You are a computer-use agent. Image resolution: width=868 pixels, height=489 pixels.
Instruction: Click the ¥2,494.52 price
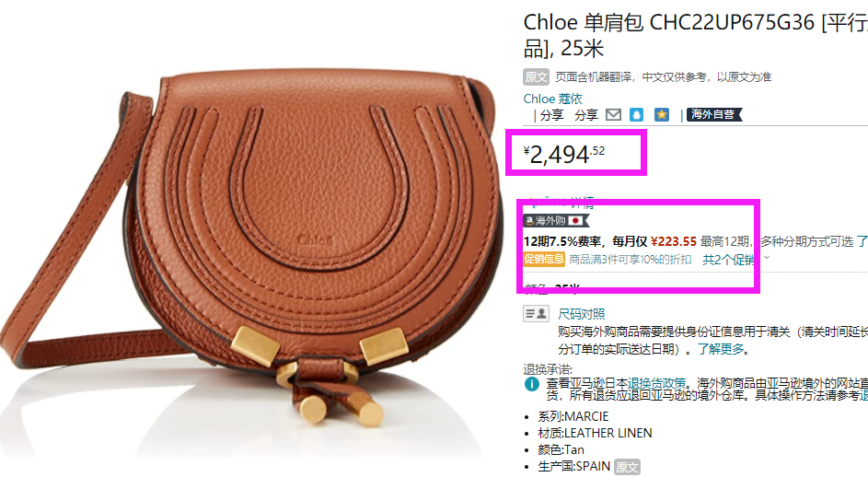[x=564, y=154]
